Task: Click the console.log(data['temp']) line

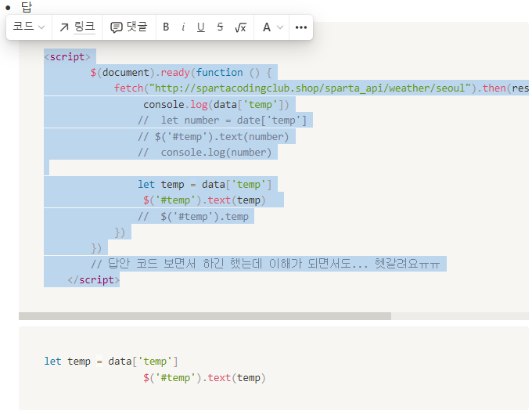Action: pyautogui.click(x=216, y=105)
